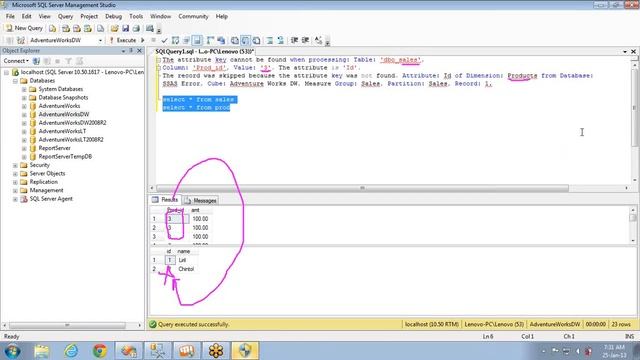Viewport: 640px width, 360px height.
Task: Click the Analysis Services DMX Query icon
Action: click(77, 28)
